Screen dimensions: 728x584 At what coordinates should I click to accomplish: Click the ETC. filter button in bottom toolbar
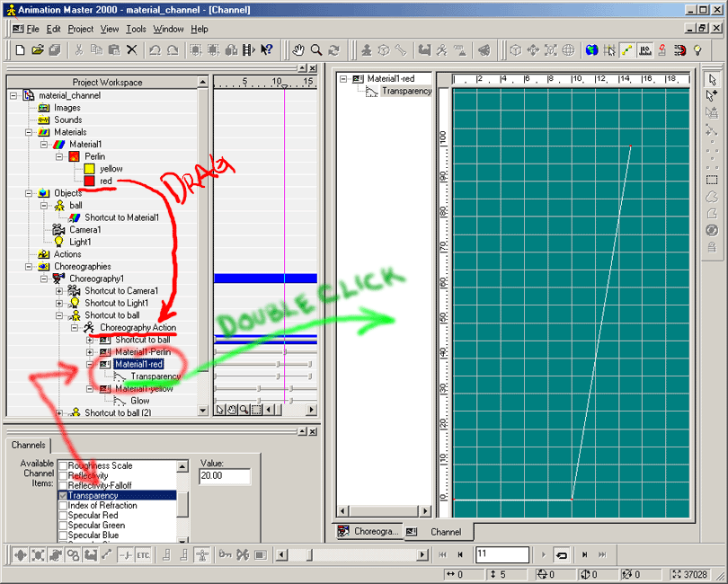(143, 555)
